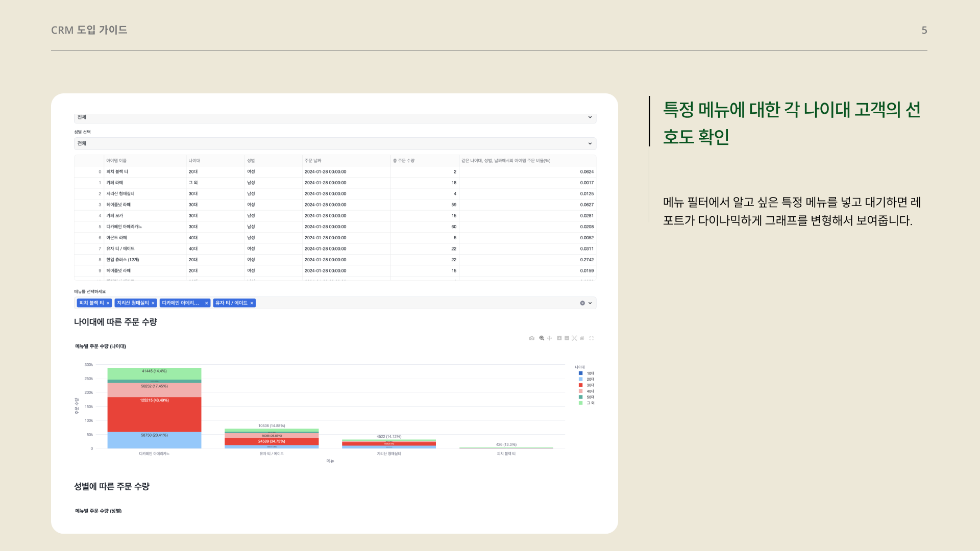The image size is (980, 551).
Task: Select the zoom magnifier chart tool
Action: [542, 338]
